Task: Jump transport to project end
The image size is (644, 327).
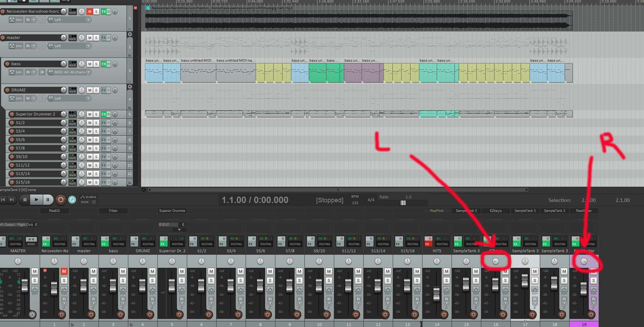Action: click(12, 200)
